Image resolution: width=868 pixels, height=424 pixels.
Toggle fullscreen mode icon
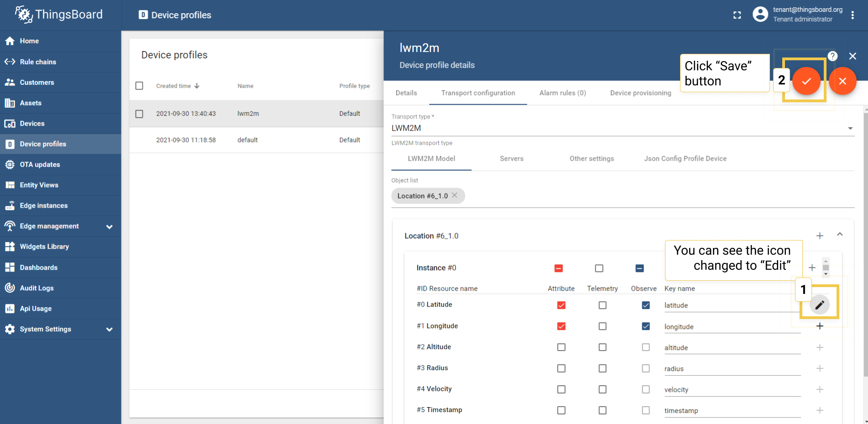[x=737, y=15]
